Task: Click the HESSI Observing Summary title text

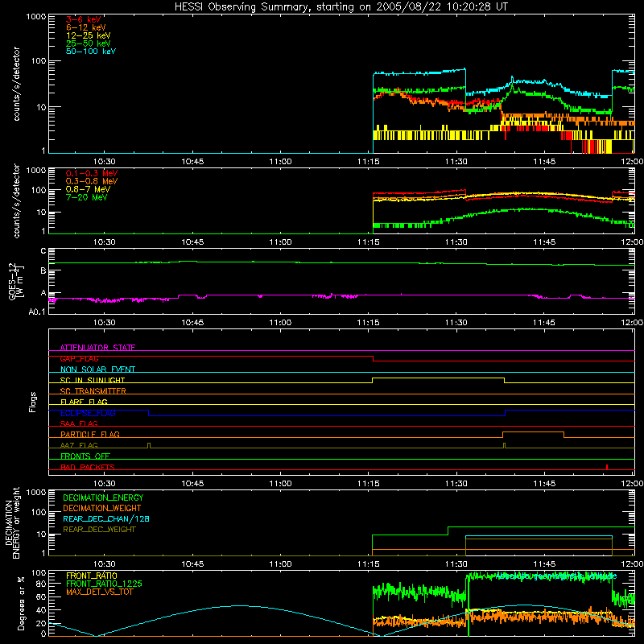Action: click(x=341, y=7)
